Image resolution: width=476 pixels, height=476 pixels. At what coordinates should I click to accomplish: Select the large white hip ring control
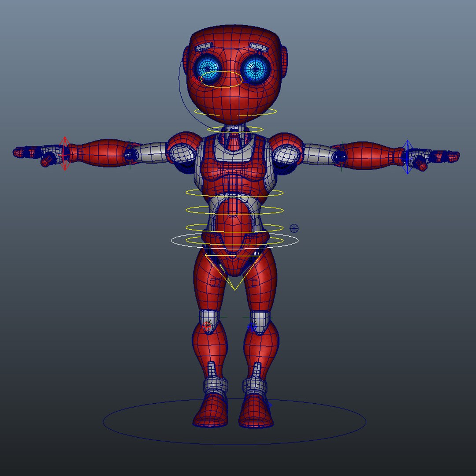point(234,240)
